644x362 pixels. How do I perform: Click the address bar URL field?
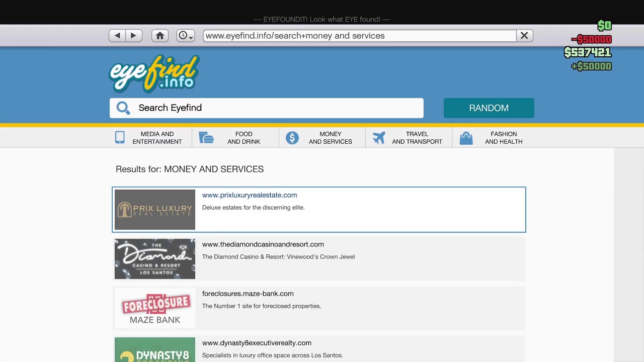[360, 36]
